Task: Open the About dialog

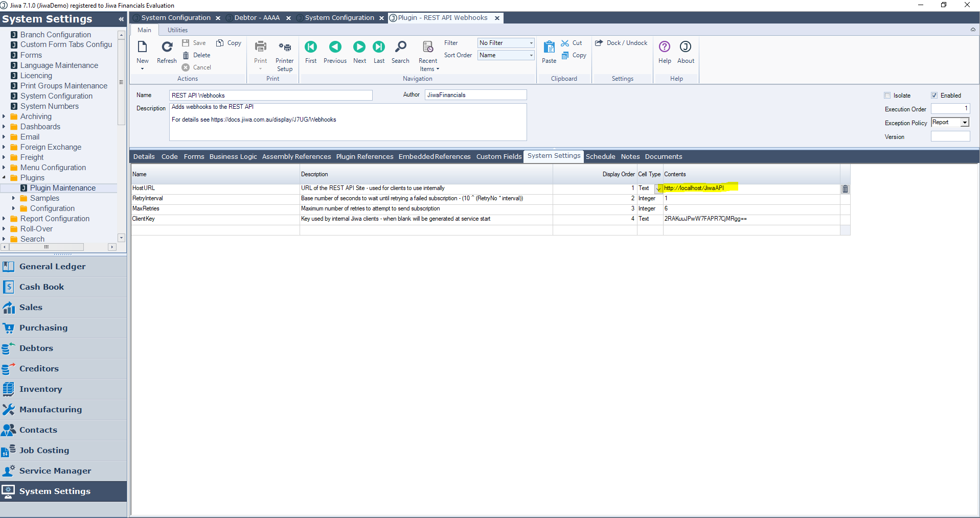Action: pyautogui.click(x=686, y=48)
